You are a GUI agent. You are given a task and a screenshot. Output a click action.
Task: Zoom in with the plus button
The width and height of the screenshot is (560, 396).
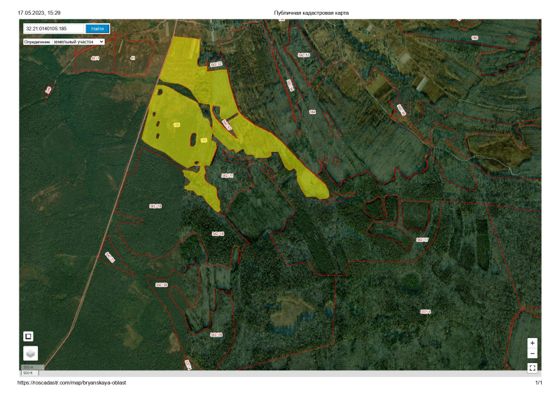click(x=532, y=343)
